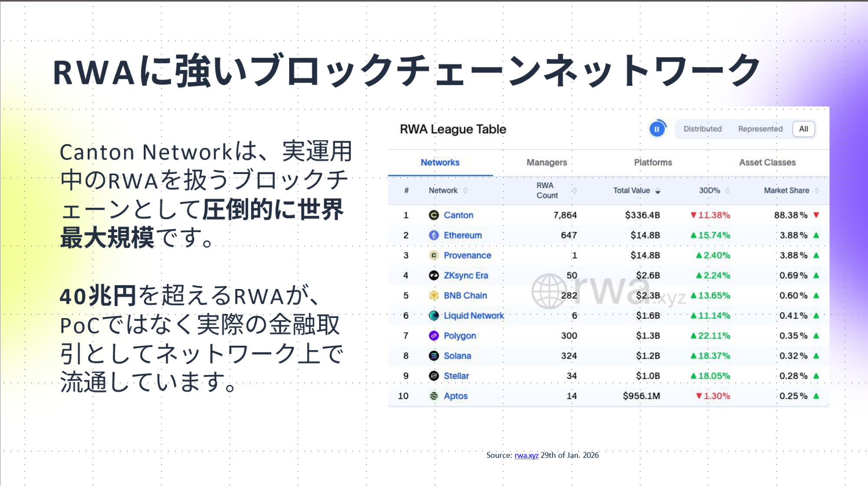Screen dimensions: 868x486
Task: Open the rwa.xyz source link
Action: coord(526,456)
